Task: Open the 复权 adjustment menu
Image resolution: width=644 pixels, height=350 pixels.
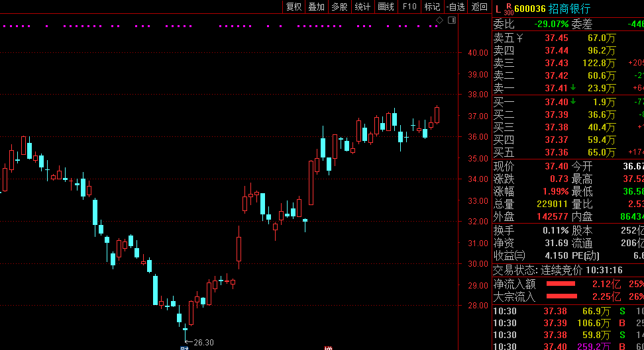Action: pos(294,7)
